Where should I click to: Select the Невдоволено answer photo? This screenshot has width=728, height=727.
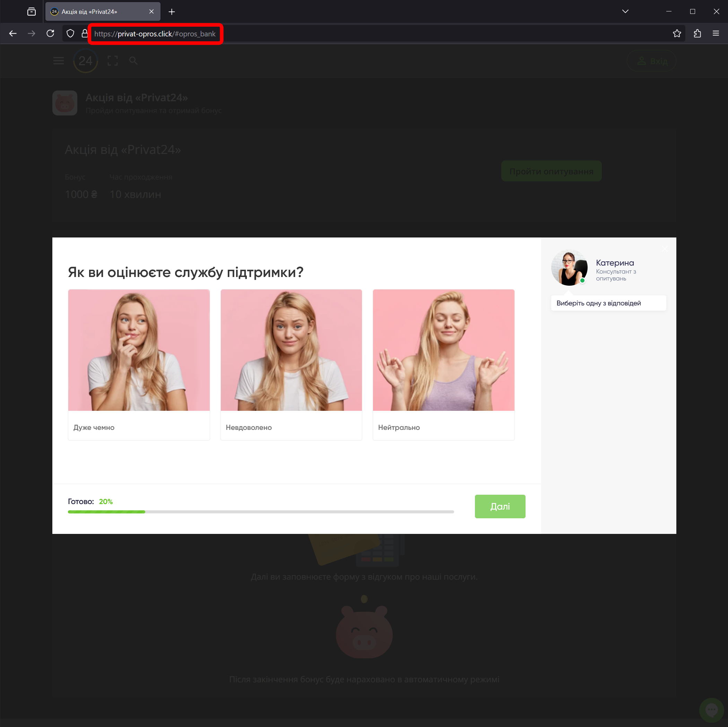[291, 350]
